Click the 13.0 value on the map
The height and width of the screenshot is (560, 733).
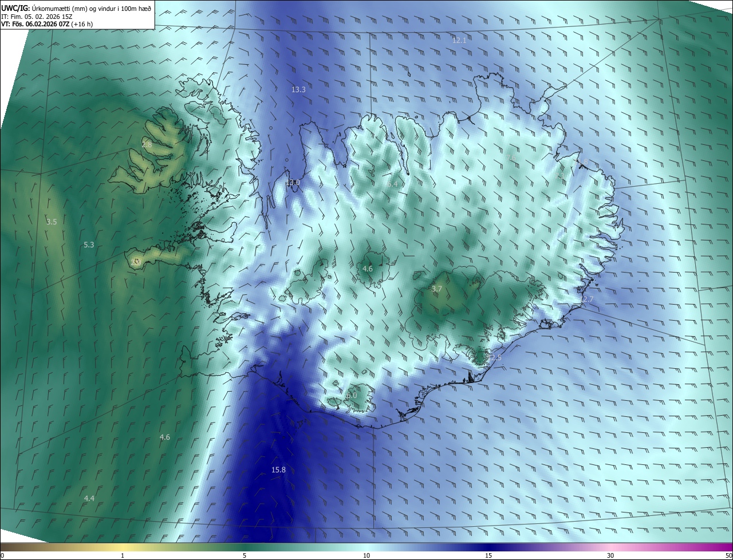pos(293,183)
